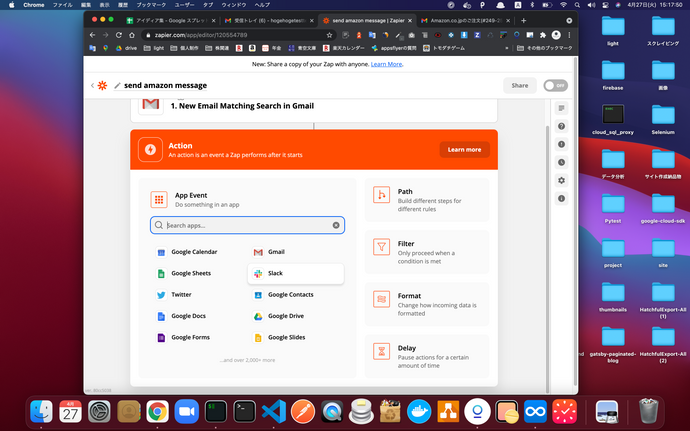The image size is (690, 431).
Task: Choose the Google Slides app
Action: point(296,337)
